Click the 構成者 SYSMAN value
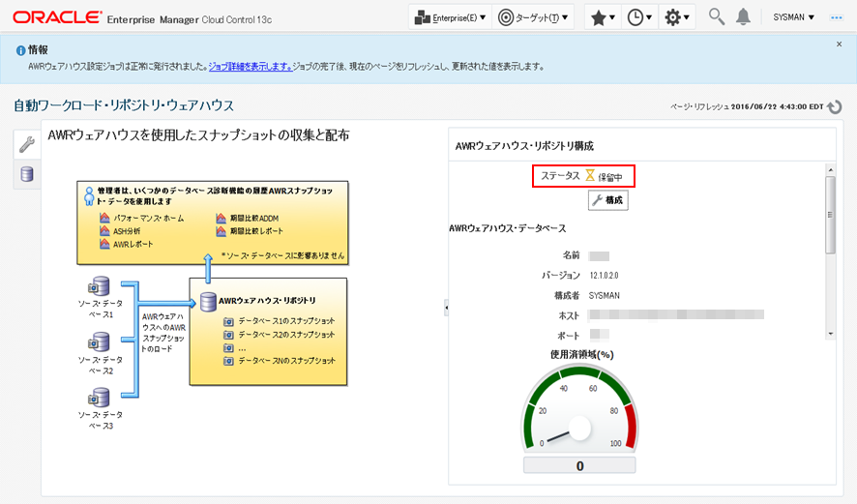This screenshot has height=504, width=857. click(x=604, y=296)
